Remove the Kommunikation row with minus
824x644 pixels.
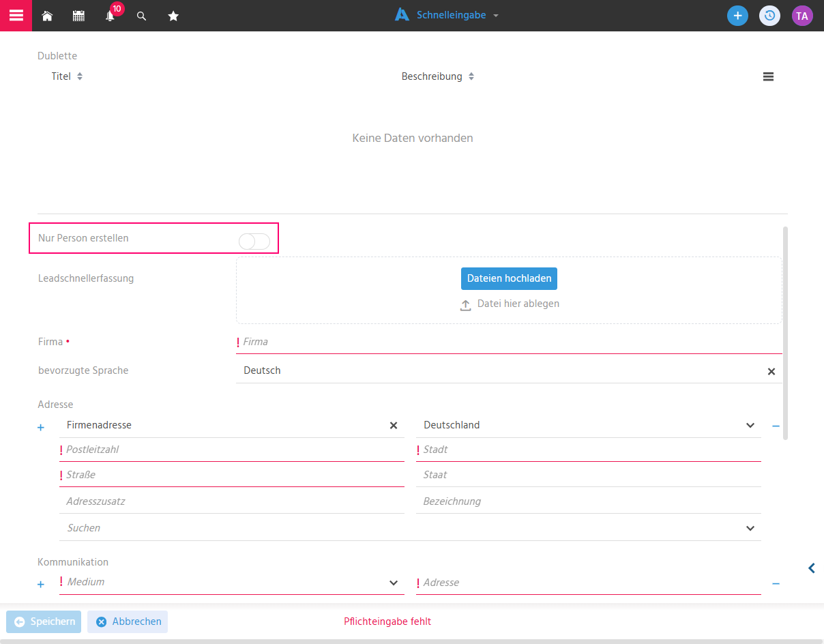point(776,584)
